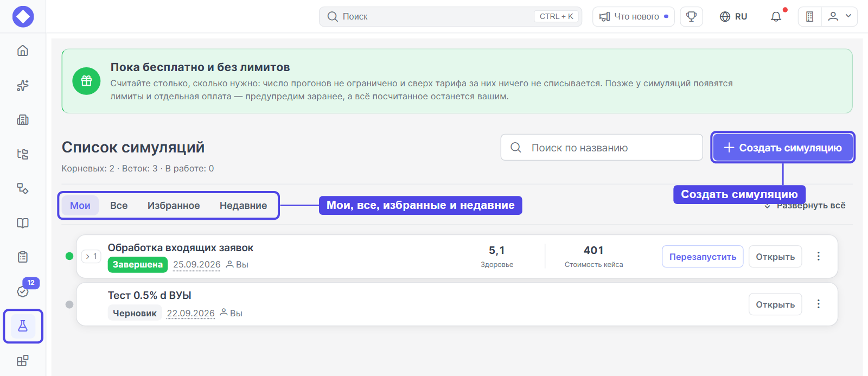Open the process flow icon in sidebar

point(23,188)
